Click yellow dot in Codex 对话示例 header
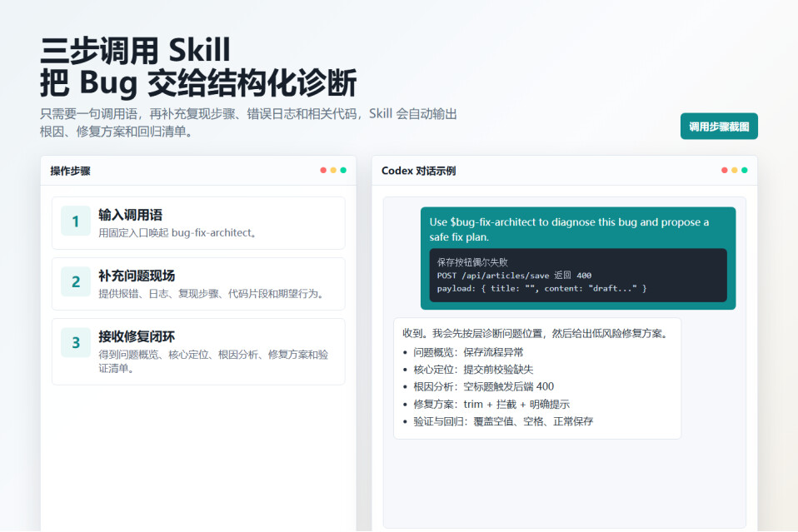 (735, 170)
